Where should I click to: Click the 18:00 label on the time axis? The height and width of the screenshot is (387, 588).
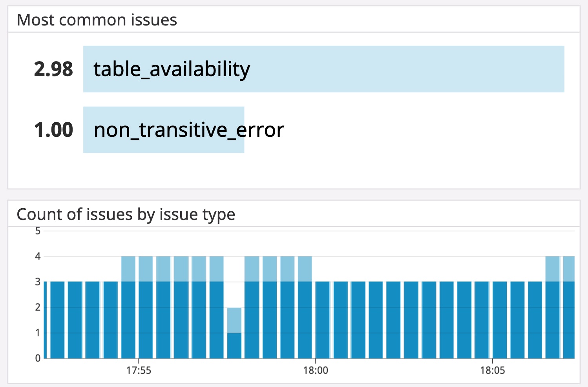tap(316, 370)
